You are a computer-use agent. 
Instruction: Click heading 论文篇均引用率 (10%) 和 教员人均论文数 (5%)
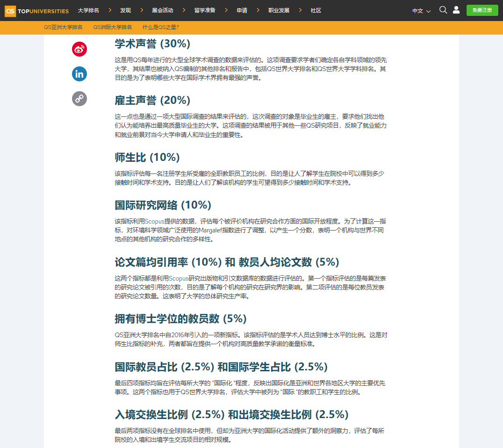pos(227,262)
